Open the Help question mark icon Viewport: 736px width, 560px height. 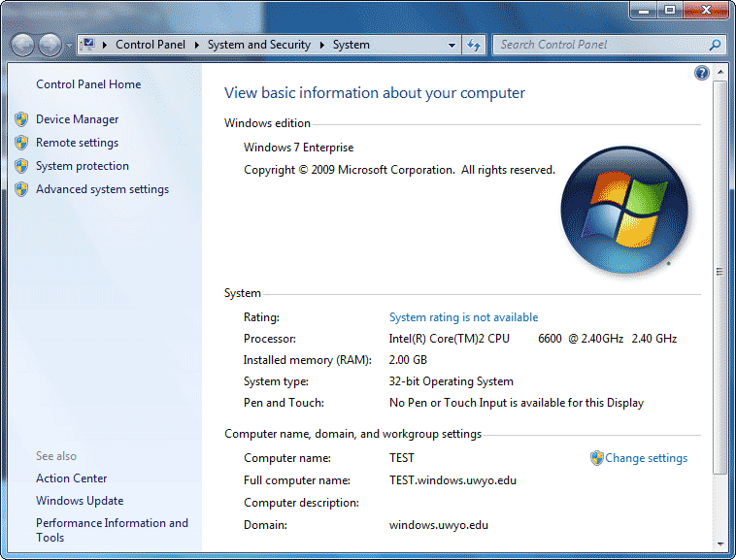(701, 73)
